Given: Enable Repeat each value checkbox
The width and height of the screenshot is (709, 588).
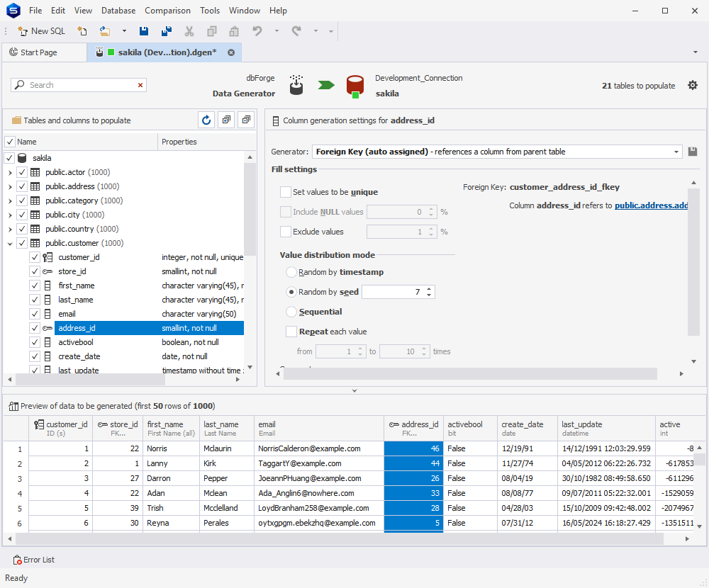Looking at the screenshot, I should coord(291,332).
